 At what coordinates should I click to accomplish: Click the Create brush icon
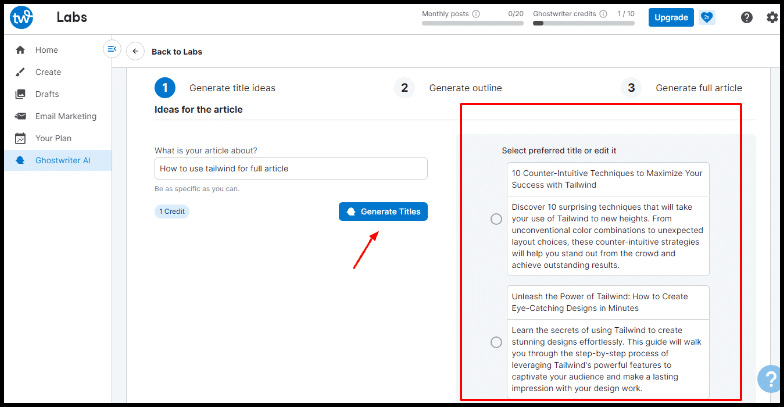click(20, 72)
